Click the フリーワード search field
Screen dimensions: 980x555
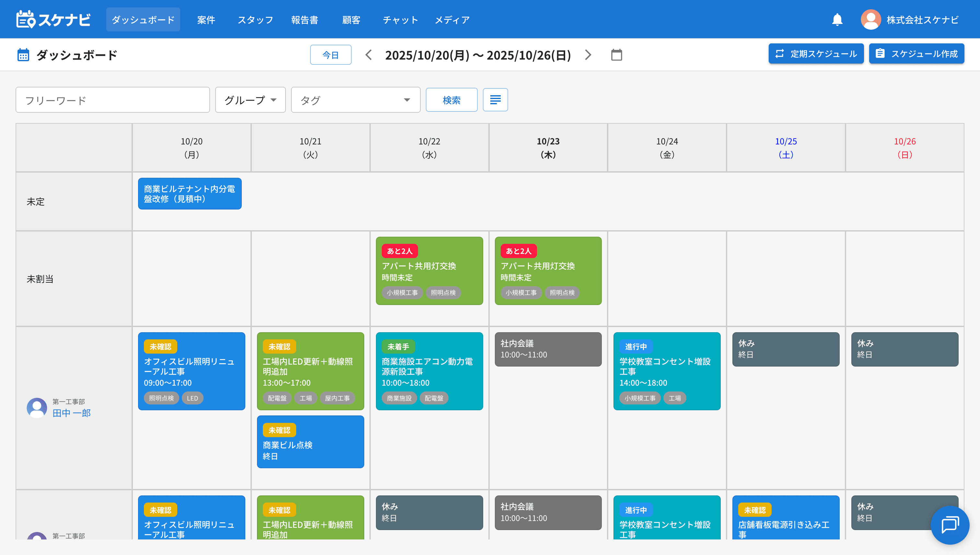pyautogui.click(x=112, y=100)
